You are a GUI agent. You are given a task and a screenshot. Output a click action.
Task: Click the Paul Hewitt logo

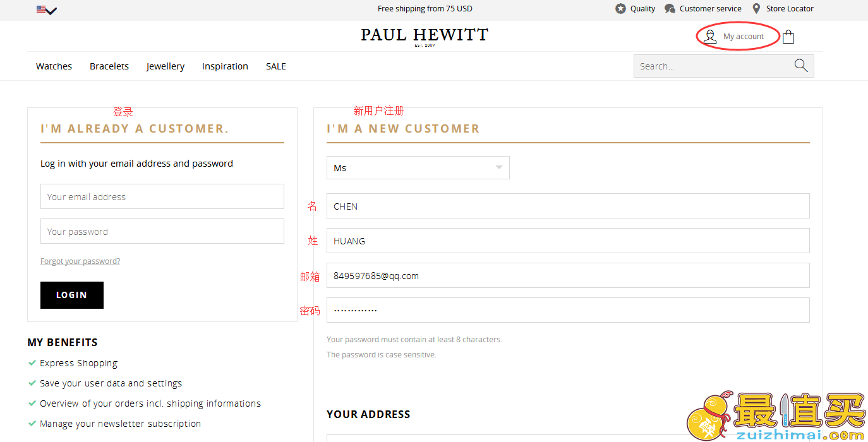click(x=425, y=37)
